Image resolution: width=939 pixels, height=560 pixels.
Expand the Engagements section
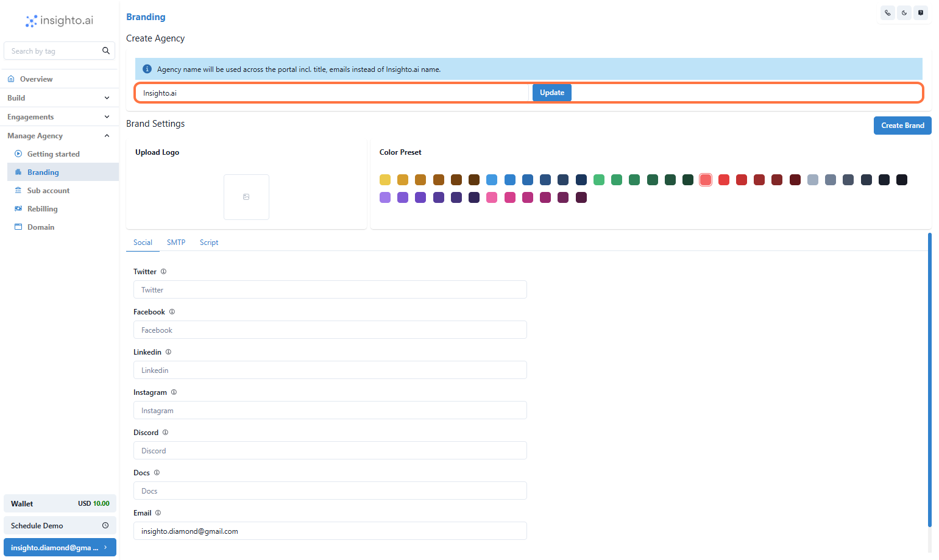[x=59, y=117]
